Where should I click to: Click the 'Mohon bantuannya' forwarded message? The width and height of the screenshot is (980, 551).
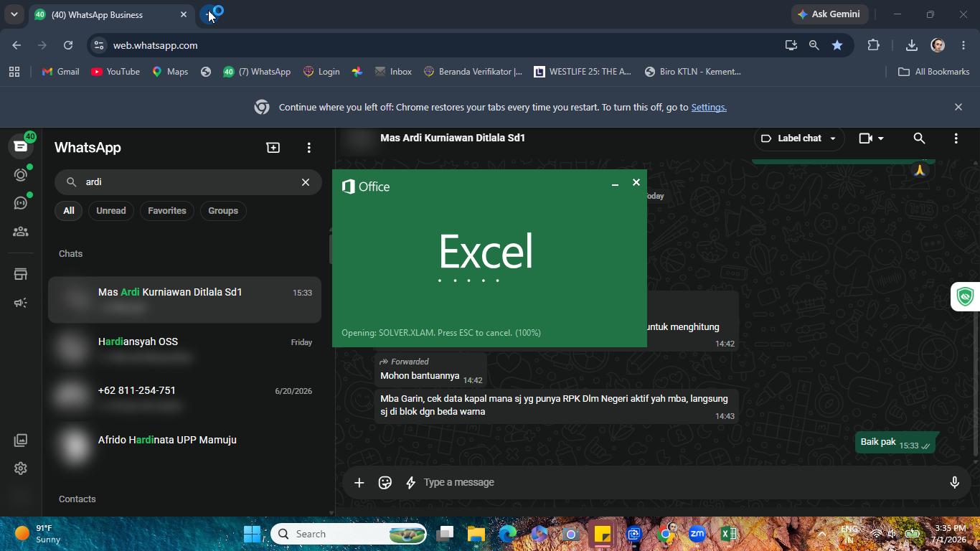[430, 371]
